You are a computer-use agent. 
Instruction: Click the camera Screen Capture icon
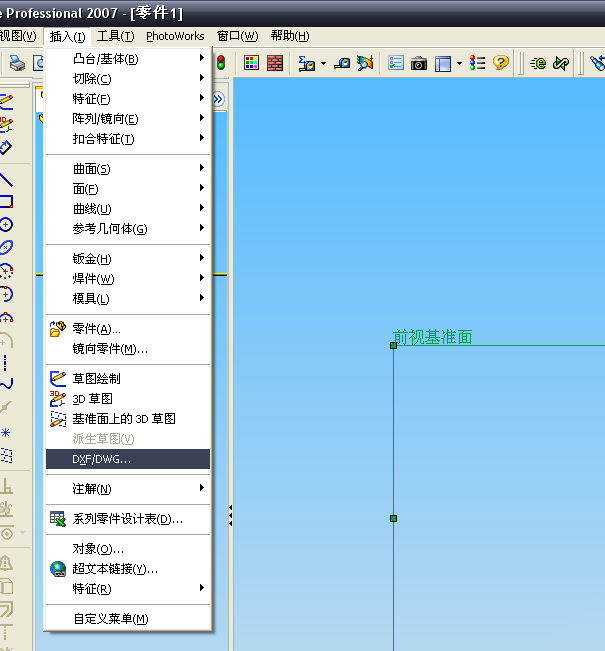coord(419,64)
